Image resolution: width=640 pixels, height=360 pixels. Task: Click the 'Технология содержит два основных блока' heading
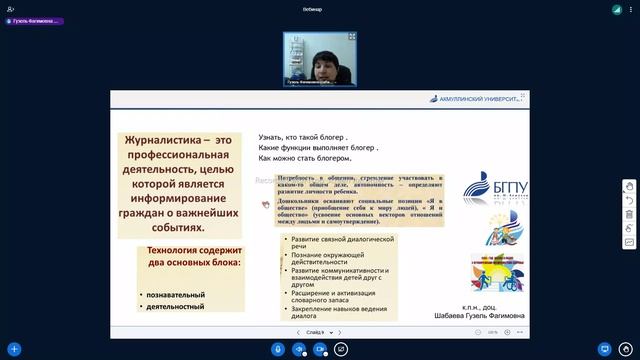click(194, 256)
